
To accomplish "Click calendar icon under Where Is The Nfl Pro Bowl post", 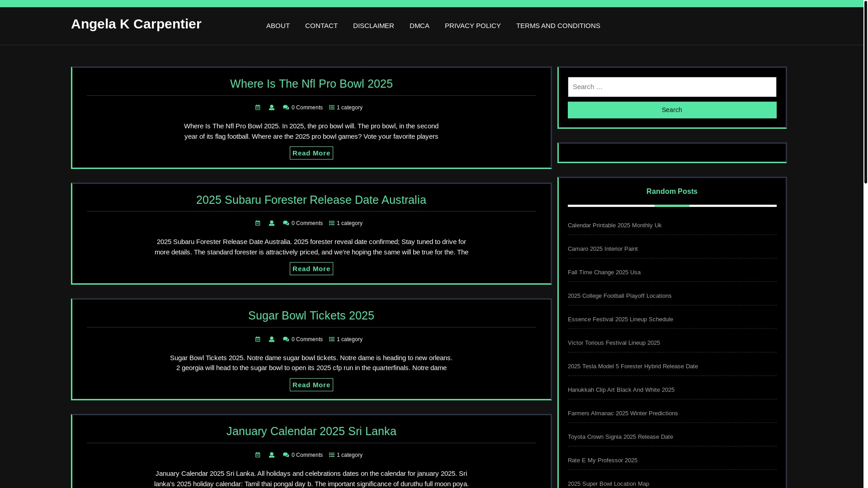I will [x=258, y=108].
